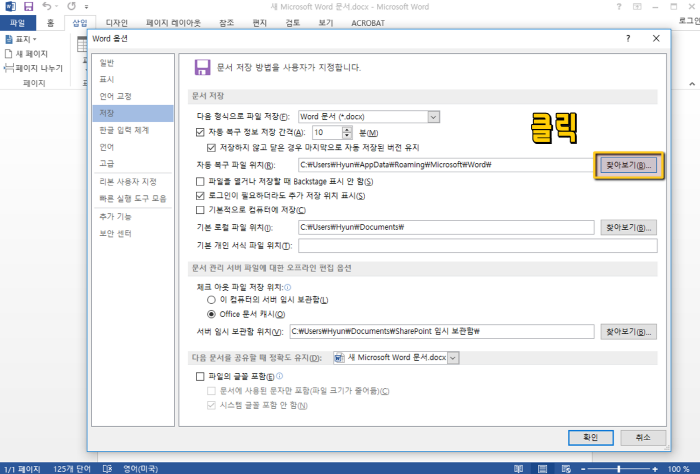Click info icon beside 파일의 글꼴 포함

coord(279,376)
